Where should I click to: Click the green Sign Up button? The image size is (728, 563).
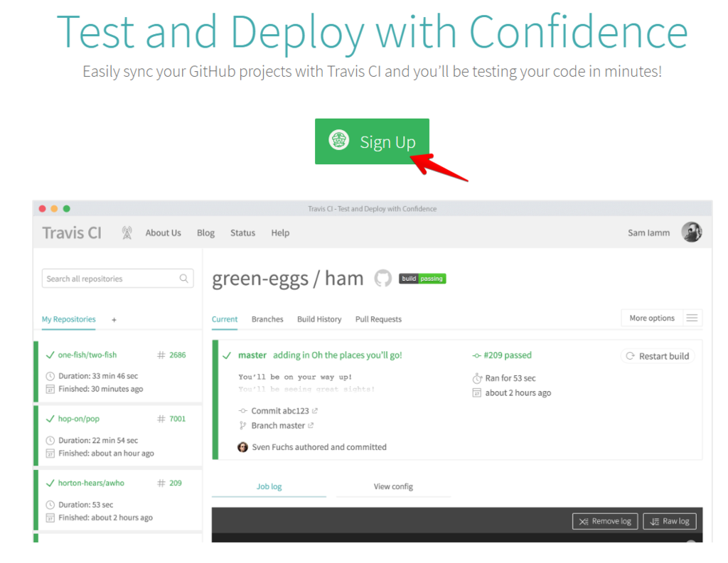pyautogui.click(x=372, y=141)
